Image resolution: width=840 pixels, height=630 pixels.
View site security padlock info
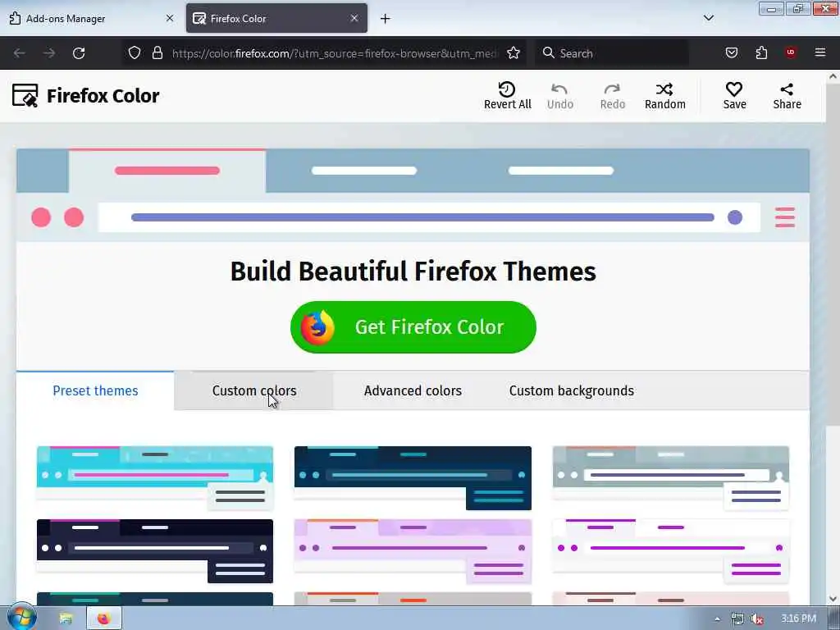[x=157, y=52]
